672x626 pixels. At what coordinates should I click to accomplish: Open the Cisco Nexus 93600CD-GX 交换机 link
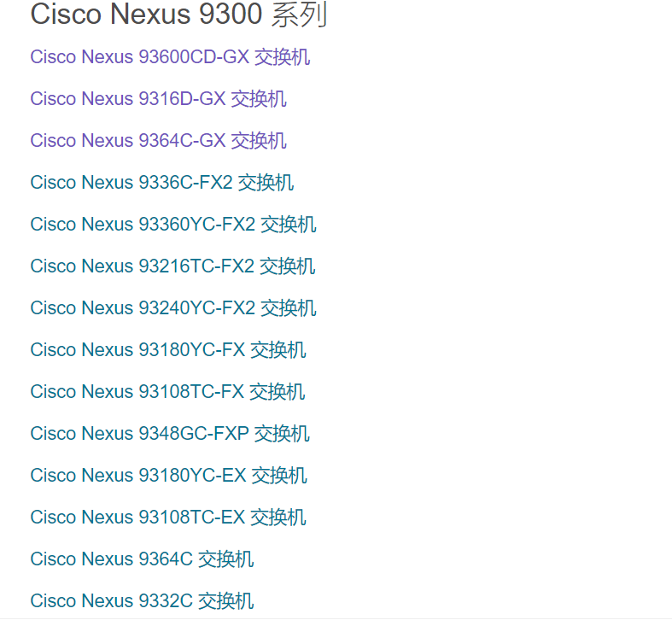(170, 57)
